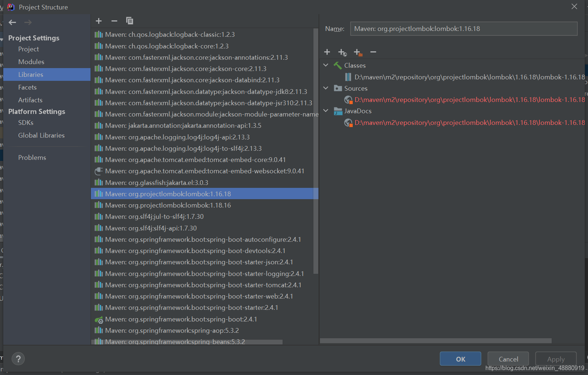
Task: Click IntelliJ logo in title bar
Action: click(x=11, y=7)
